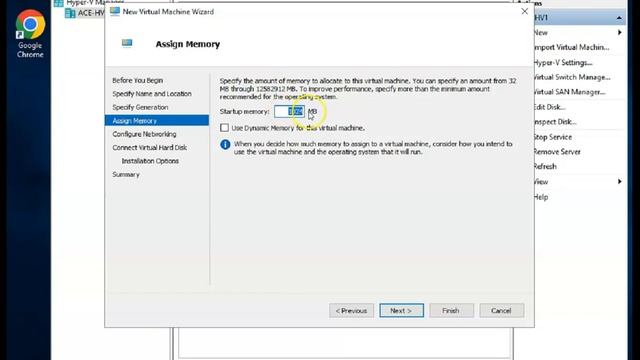Click Remove Server in Actions pane
The image size is (640, 360).
click(x=557, y=152)
